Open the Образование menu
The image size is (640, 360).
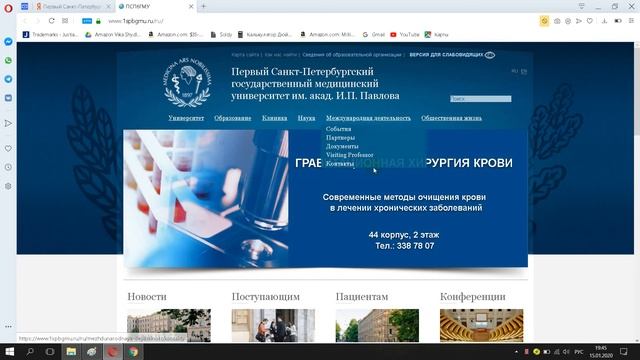pyautogui.click(x=233, y=118)
